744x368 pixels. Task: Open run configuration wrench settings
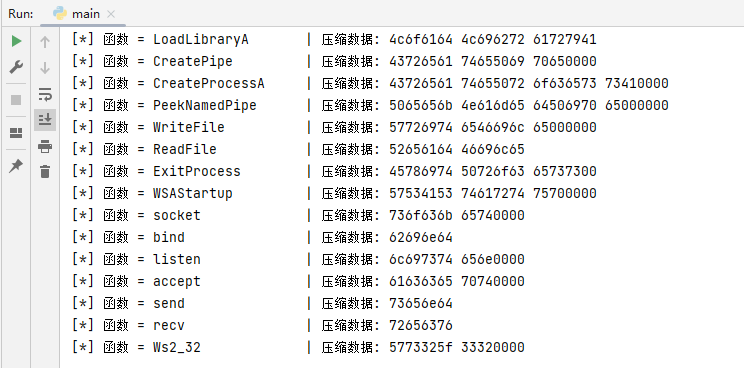pos(16,67)
